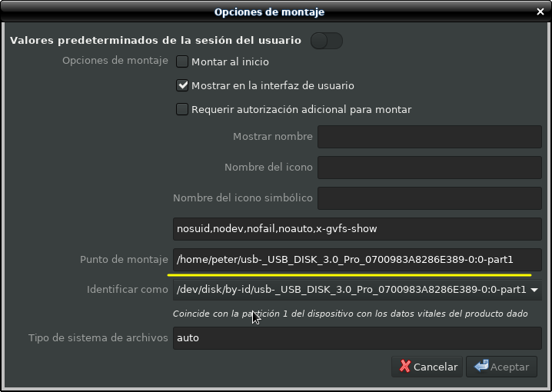552x392 pixels.
Task: Click the Punto de montaje path field
Action: pos(357,260)
